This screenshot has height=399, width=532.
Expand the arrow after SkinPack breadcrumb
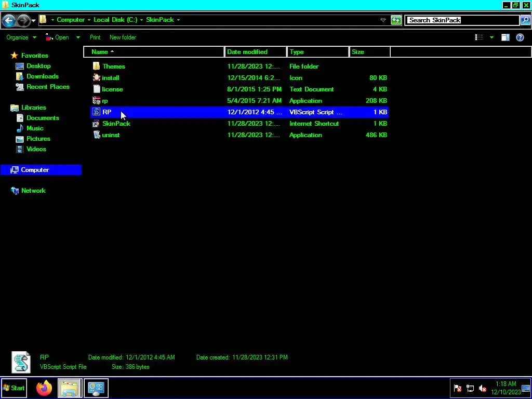pos(178,20)
